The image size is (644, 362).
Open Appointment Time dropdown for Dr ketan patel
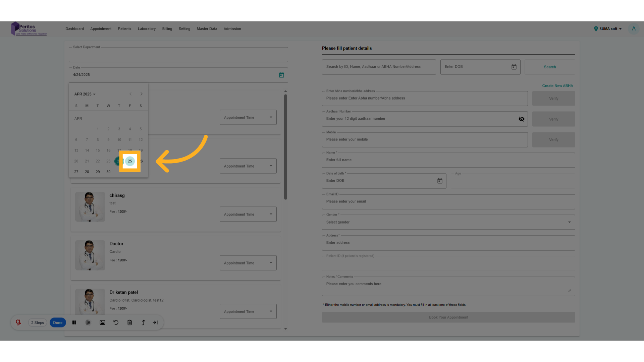(248, 311)
